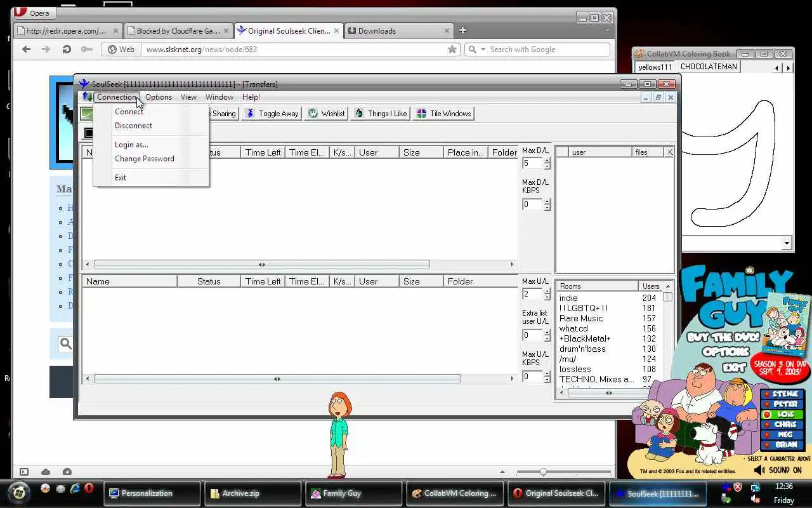The image size is (812, 508).
Task: Open the Options menu in SoulSeek
Action: (x=159, y=97)
